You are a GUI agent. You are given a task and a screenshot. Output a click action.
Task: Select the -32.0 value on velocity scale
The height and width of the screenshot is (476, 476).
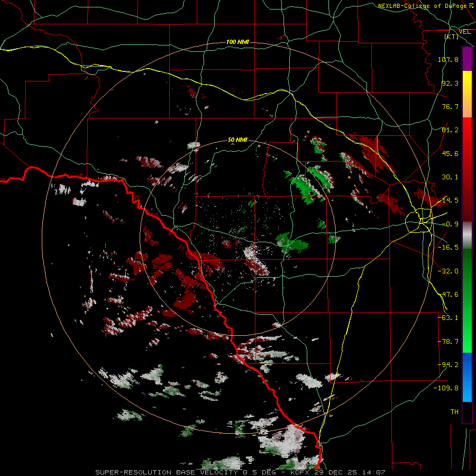coord(448,271)
